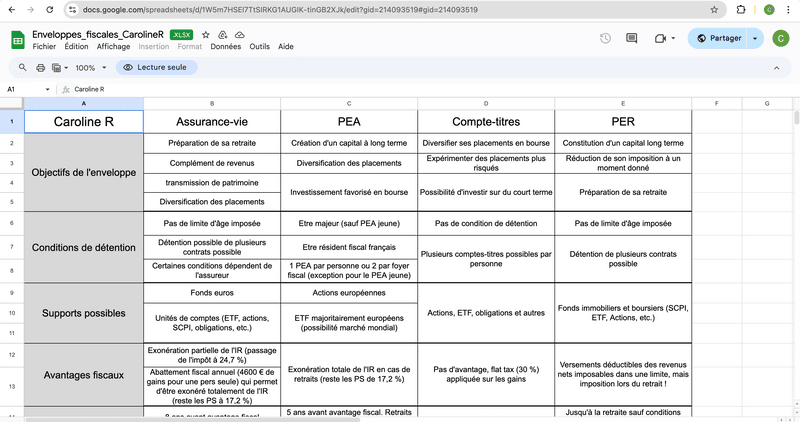Click the Lecture seule button

click(156, 67)
